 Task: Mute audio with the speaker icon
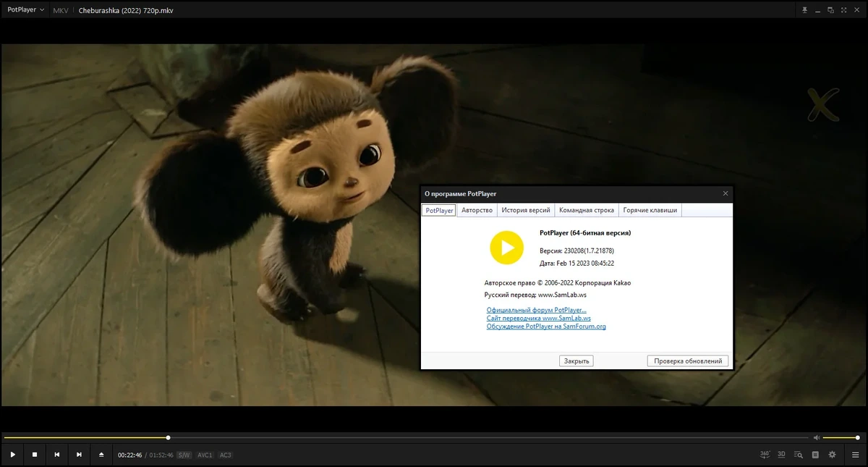tap(817, 437)
